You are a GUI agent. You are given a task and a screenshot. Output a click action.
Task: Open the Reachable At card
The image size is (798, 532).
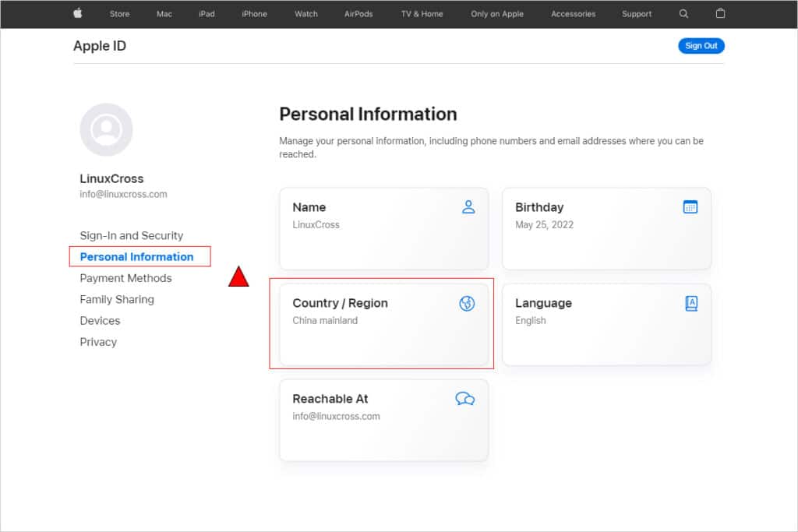point(383,420)
